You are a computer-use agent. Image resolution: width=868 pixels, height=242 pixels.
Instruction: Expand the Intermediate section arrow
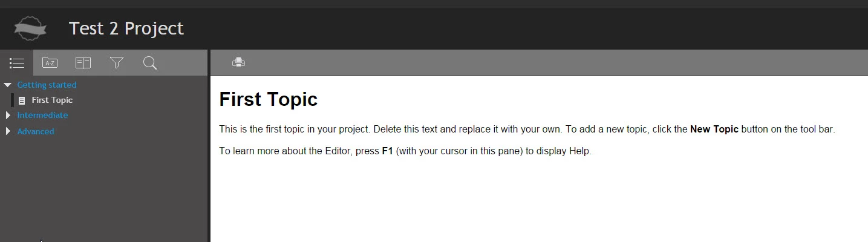tap(8, 115)
